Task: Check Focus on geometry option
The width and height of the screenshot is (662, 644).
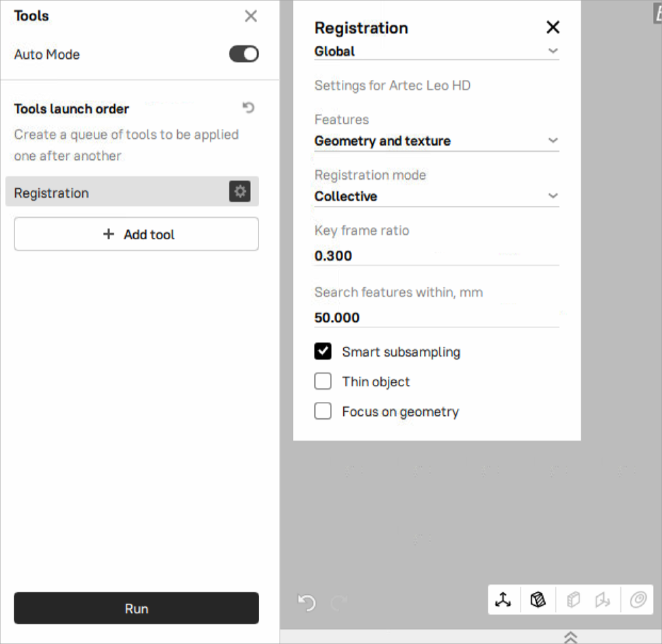Action: [323, 411]
